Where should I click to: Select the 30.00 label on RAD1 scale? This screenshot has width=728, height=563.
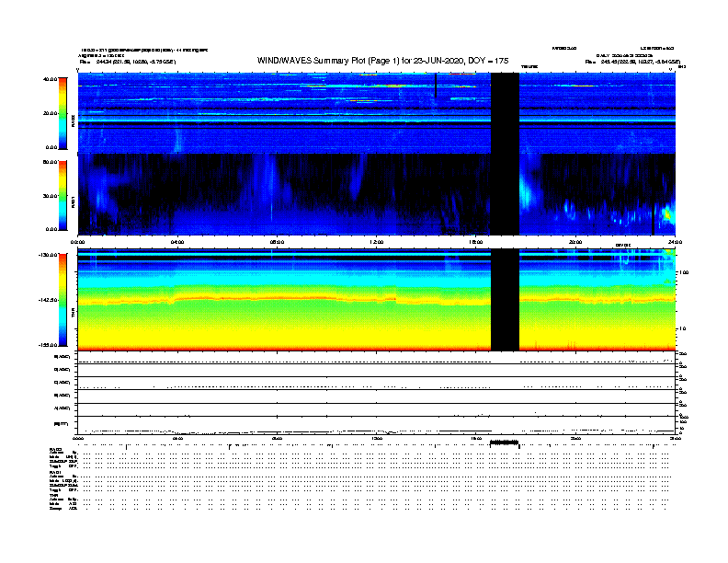point(50,196)
